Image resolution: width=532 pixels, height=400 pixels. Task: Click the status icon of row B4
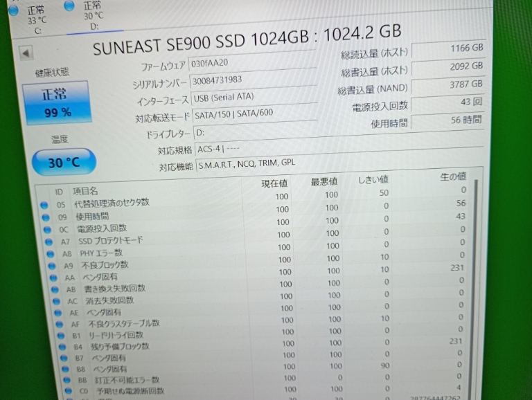[62, 347]
